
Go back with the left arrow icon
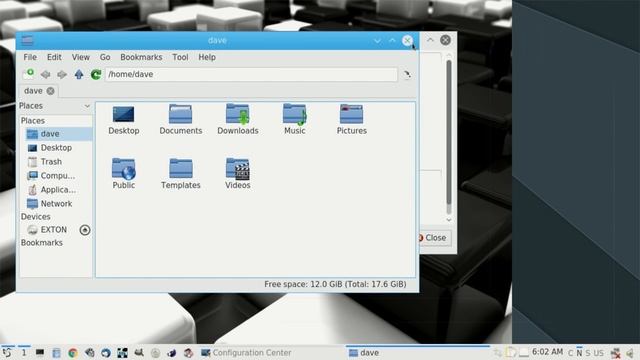click(x=45, y=74)
